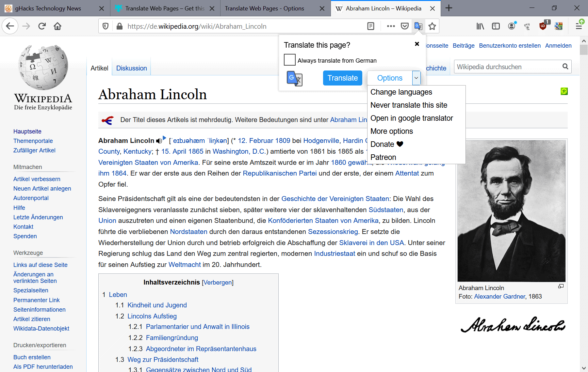Hide the Inhaltsverzeichnis via Verbergen
Screen dimensions: 588x372
[x=218, y=283]
